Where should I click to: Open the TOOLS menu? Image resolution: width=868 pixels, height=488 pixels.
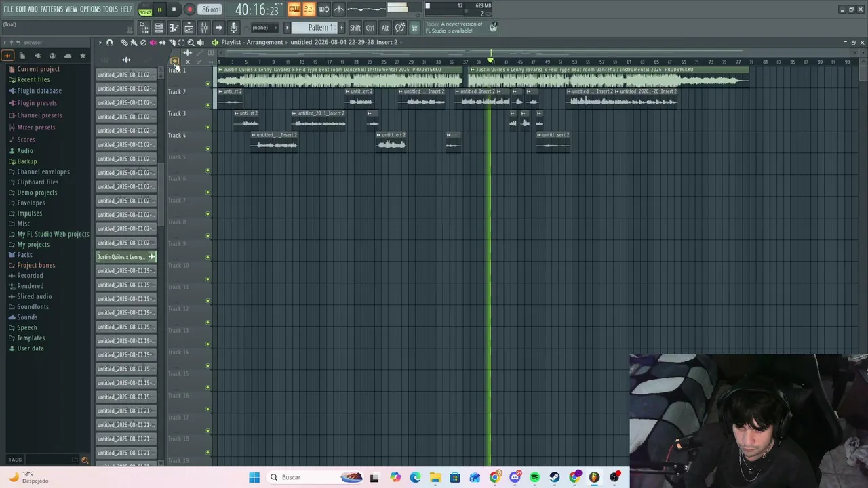111,9
